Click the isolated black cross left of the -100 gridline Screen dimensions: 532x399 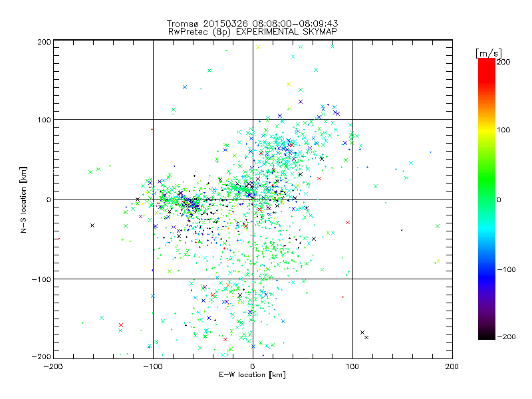(92, 225)
